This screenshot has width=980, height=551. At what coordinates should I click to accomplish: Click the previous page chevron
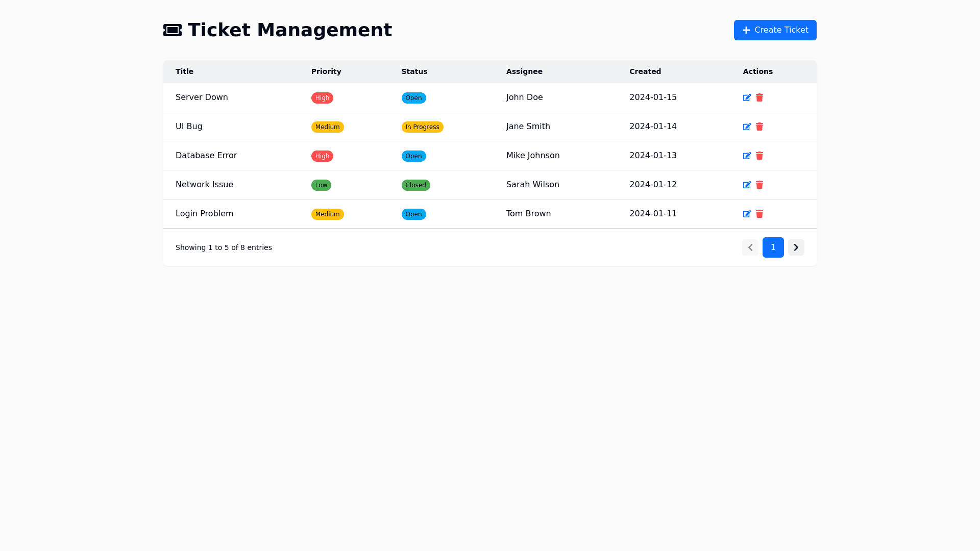pyautogui.click(x=750, y=247)
